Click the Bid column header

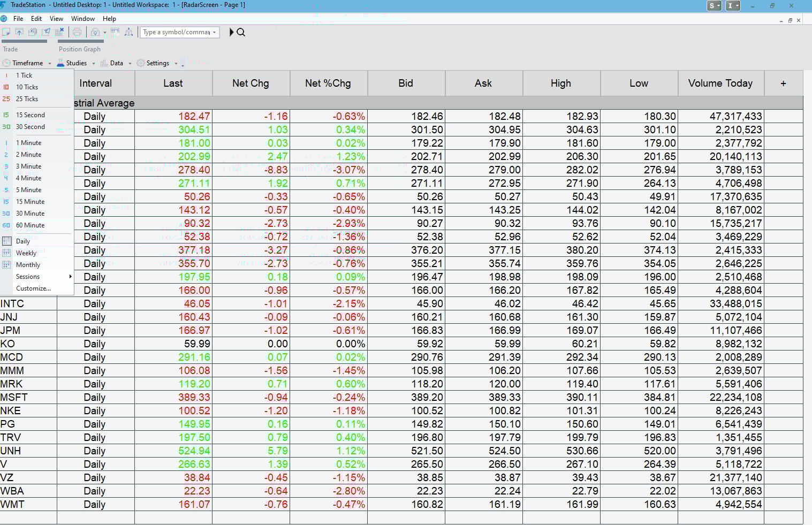pos(406,83)
